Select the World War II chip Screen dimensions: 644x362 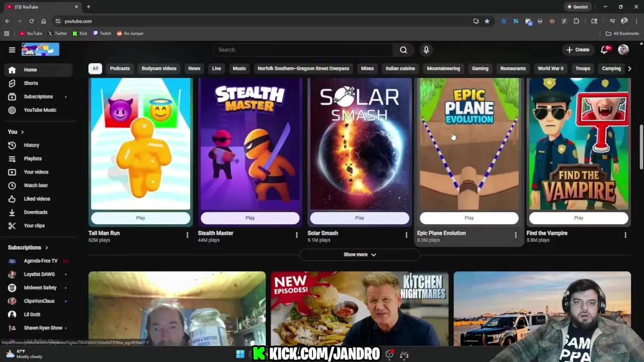pyautogui.click(x=550, y=68)
